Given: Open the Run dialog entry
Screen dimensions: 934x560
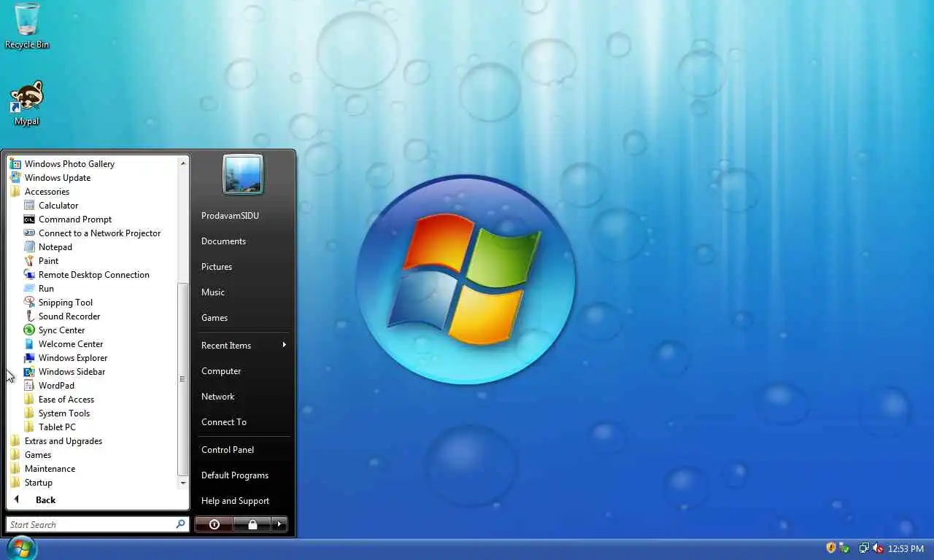Looking at the screenshot, I should click(39, 289).
